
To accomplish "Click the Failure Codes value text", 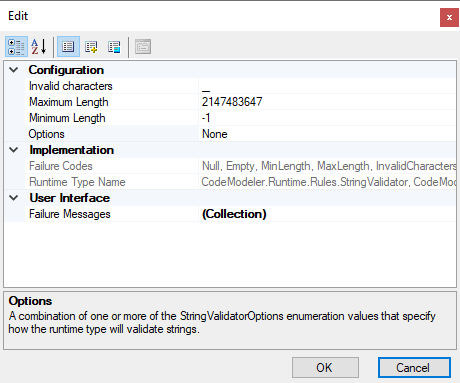I will pos(329,166).
